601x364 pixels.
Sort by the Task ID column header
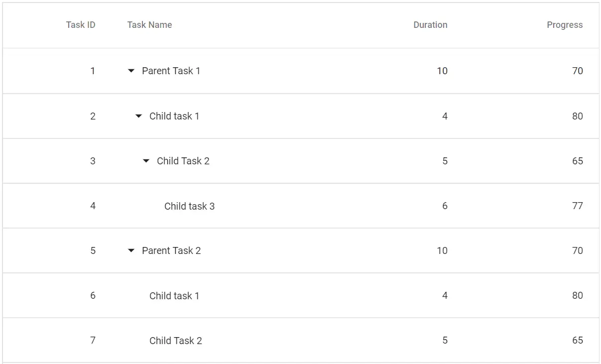pos(81,25)
